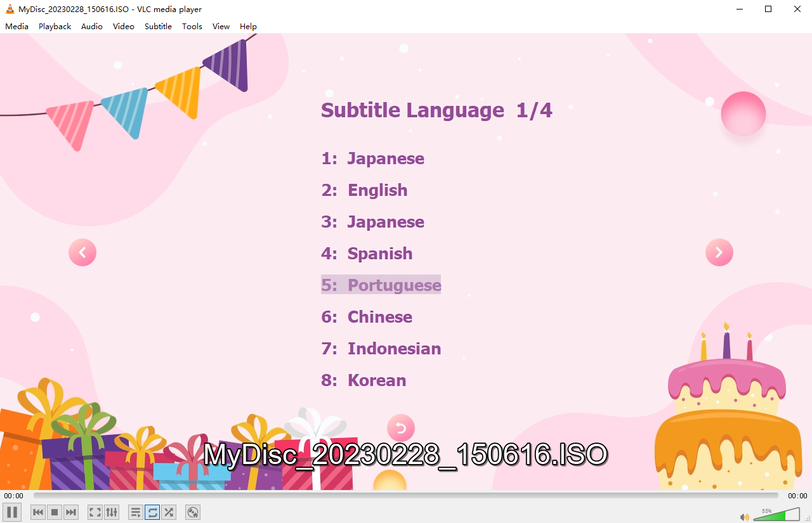Stop playback
Viewport: 812px width, 523px height.
click(55, 512)
